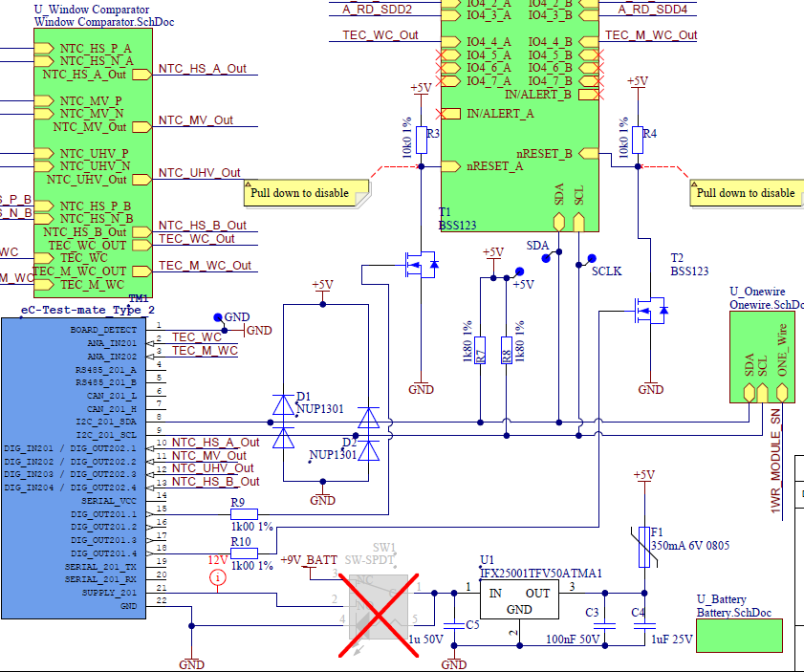Click the 'NTC_MV_Out' label at TM1 pin 11
The image size is (804, 672).
click(x=209, y=456)
